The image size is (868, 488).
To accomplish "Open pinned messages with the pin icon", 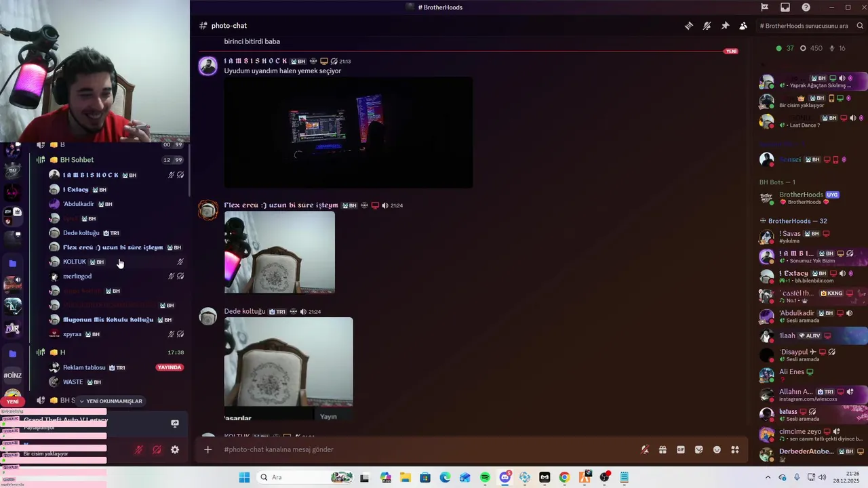I will point(725,26).
